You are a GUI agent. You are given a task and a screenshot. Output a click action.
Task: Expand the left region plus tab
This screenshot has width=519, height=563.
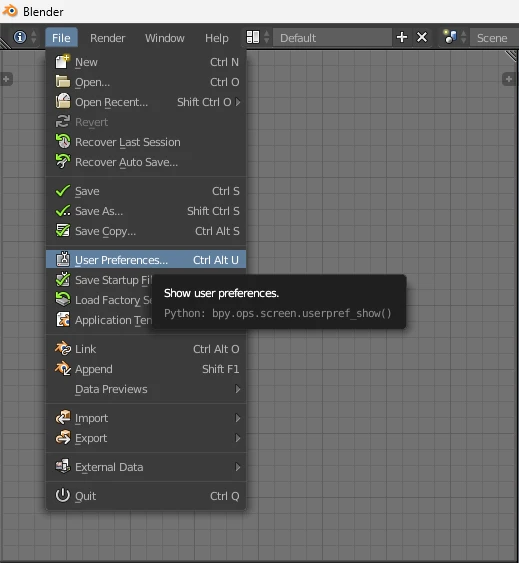coord(6,79)
